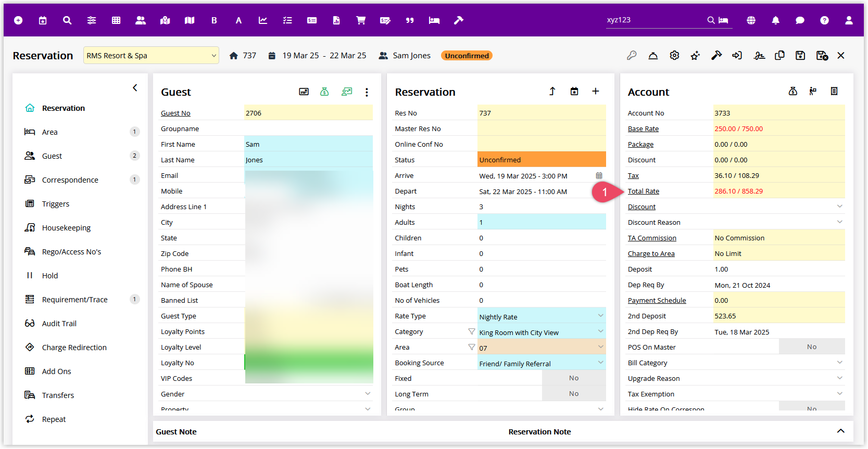Click the receipt icon in Account panel
Image resolution: width=868 pixels, height=449 pixels.
click(x=834, y=91)
